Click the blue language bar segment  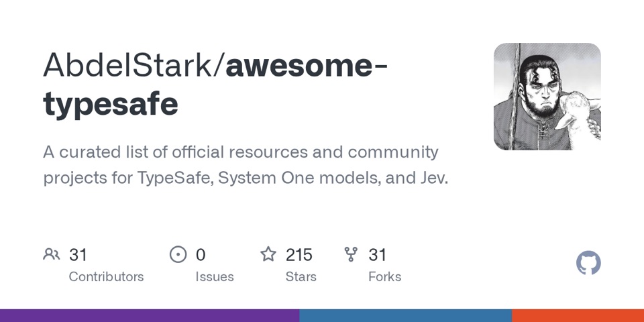pos(405,315)
